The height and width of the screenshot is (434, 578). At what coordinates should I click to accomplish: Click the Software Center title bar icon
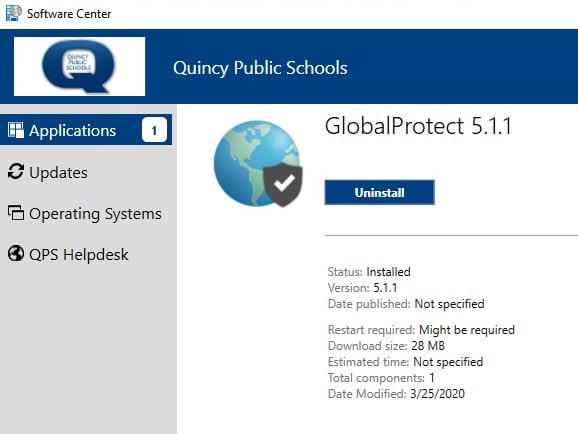pos(13,13)
